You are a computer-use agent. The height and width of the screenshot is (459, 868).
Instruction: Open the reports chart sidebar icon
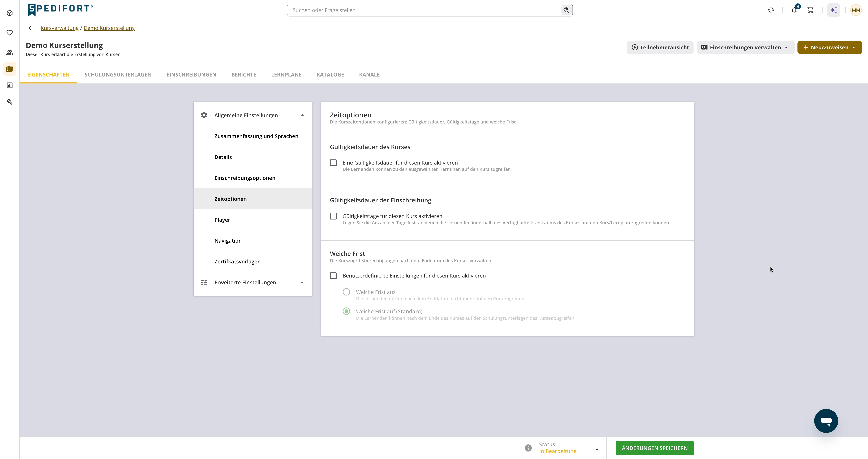click(10, 85)
